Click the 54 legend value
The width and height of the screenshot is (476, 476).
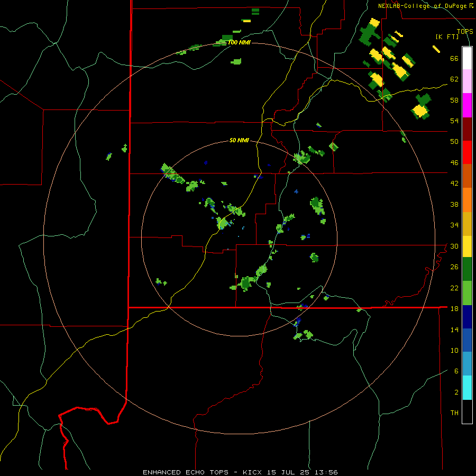pos(454,121)
